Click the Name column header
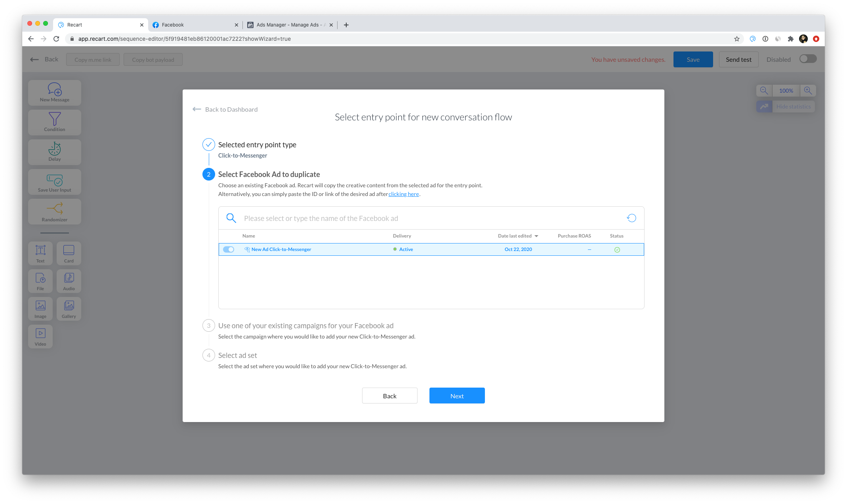 coord(249,236)
